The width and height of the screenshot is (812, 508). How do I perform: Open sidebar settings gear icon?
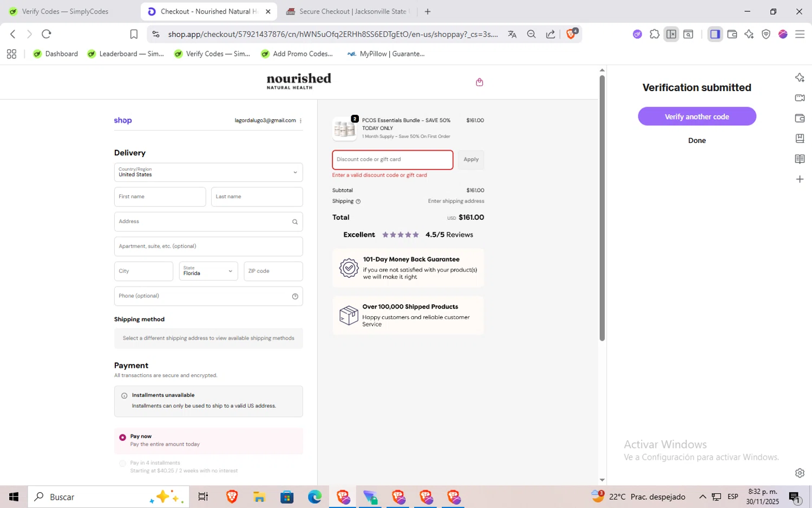point(800,473)
